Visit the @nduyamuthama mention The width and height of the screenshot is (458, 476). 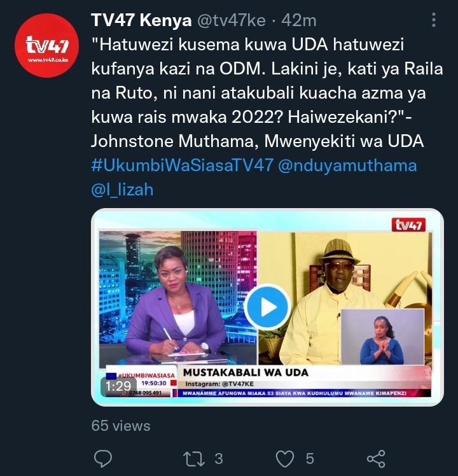tap(347, 165)
